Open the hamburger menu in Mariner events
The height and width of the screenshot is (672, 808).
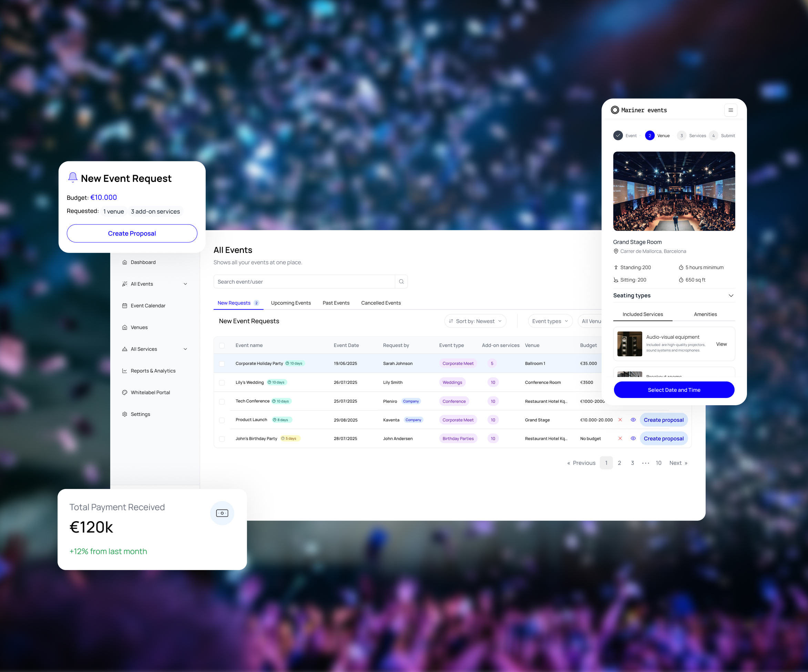coord(730,110)
